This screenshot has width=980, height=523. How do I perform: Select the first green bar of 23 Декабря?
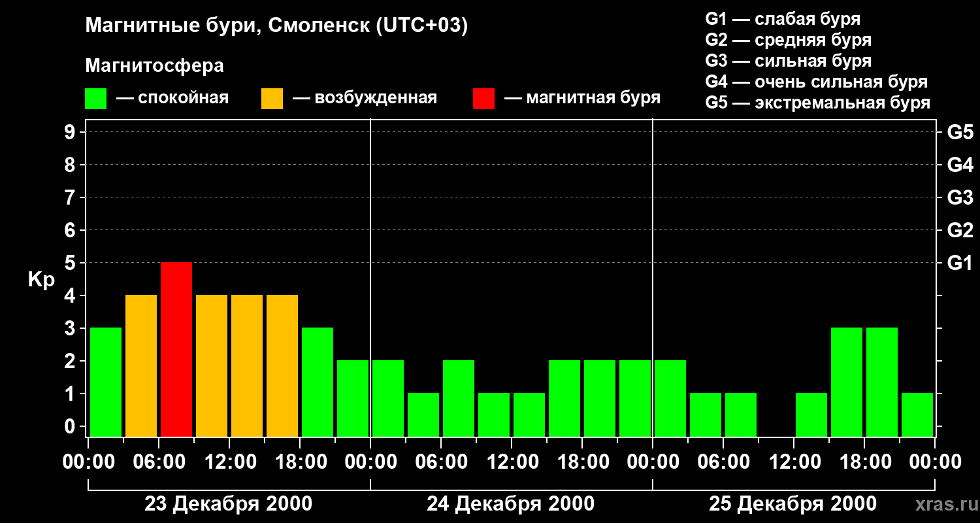(x=106, y=382)
